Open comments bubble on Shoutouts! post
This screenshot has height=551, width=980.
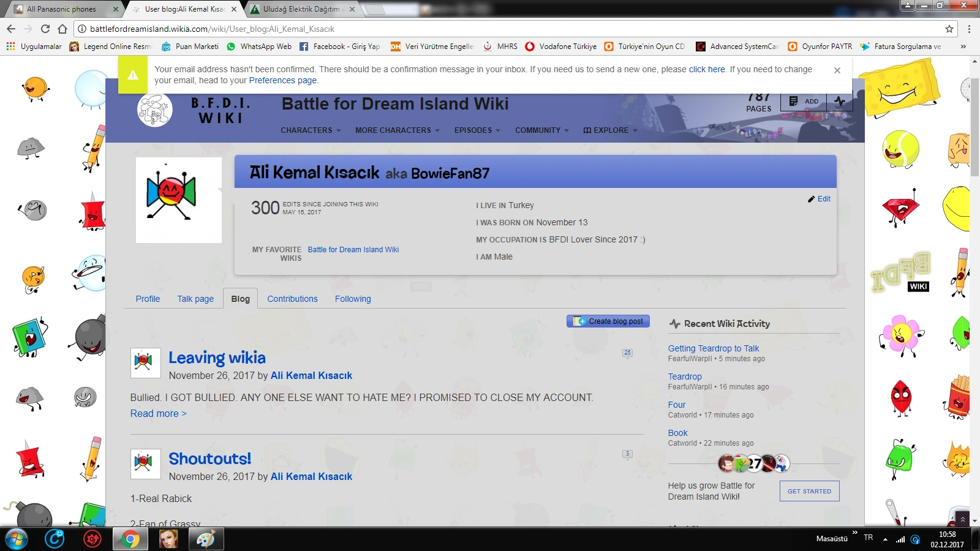pyautogui.click(x=627, y=454)
